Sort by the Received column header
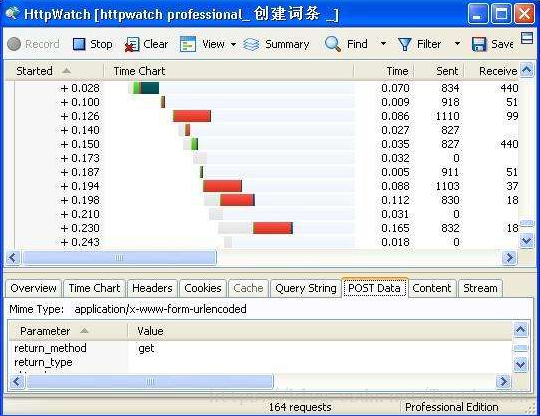 492,71
